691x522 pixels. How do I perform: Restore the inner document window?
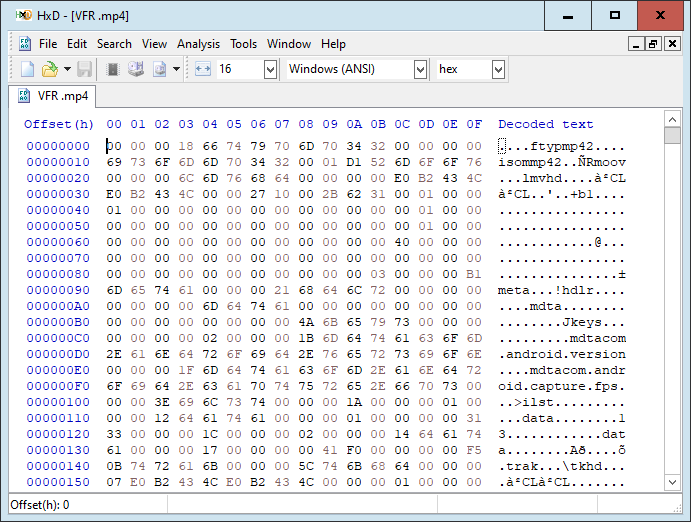tap(654, 44)
